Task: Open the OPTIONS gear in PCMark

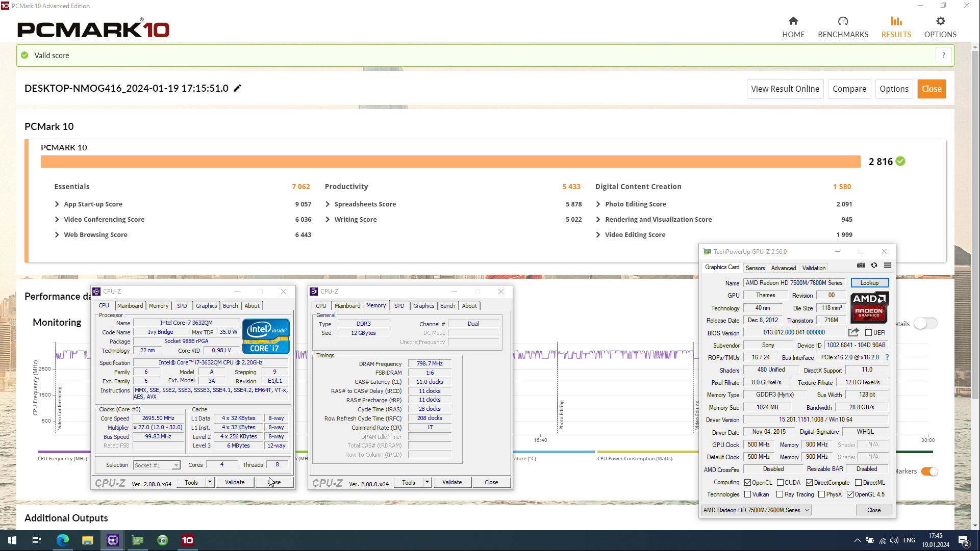Action: [940, 27]
